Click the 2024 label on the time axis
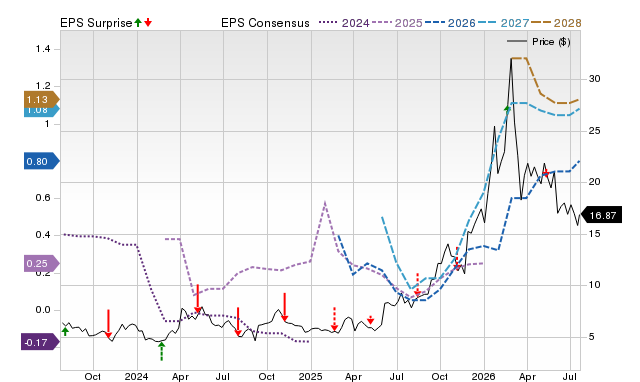640x382 pixels. (x=136, y=376)
